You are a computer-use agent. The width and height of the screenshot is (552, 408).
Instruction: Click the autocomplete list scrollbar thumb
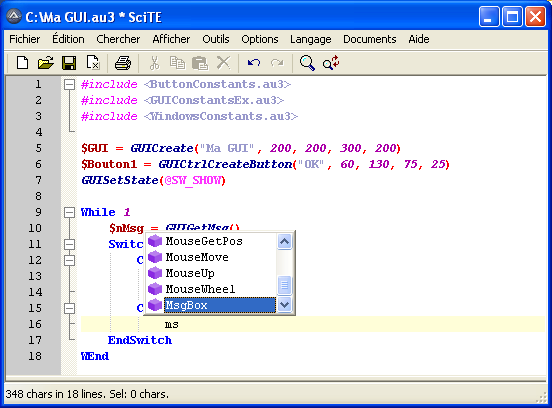point(284,285)
